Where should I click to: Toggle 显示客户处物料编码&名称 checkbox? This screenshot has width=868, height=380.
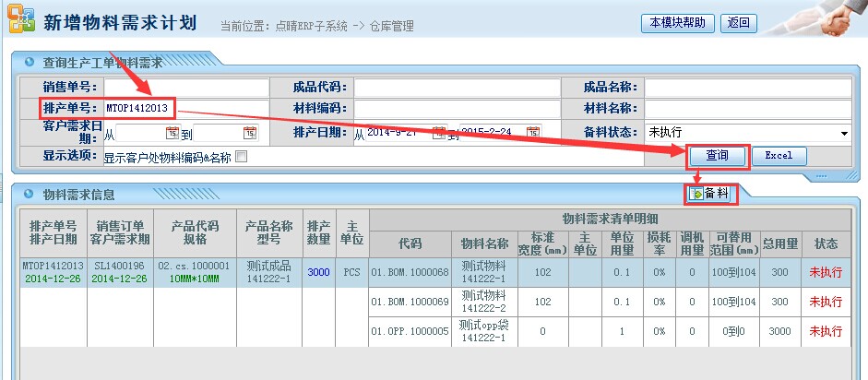(x=242, y=157)
